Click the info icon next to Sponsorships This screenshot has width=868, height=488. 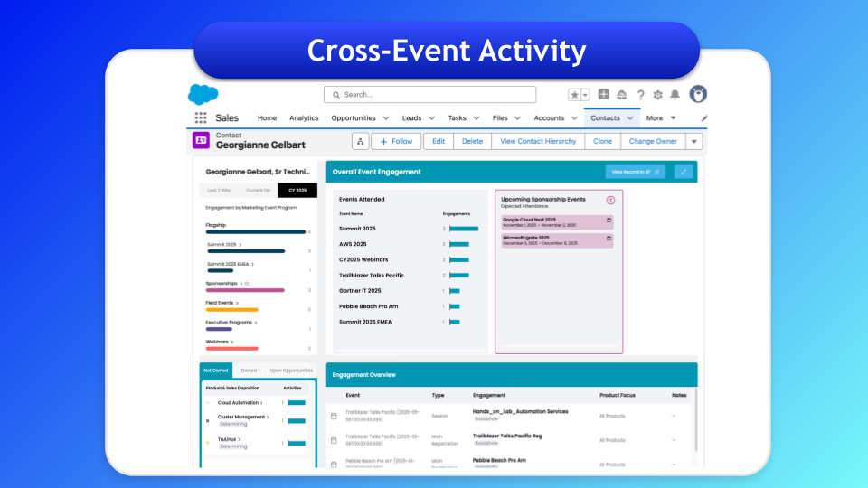[x=247, y=283]
